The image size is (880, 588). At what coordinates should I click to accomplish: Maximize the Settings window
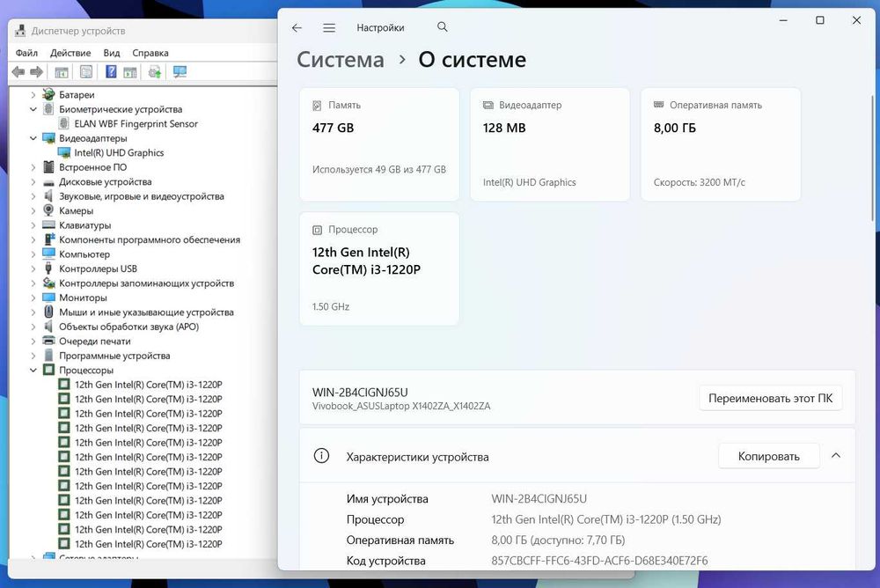pyautogui.click(x=820, y=20)
